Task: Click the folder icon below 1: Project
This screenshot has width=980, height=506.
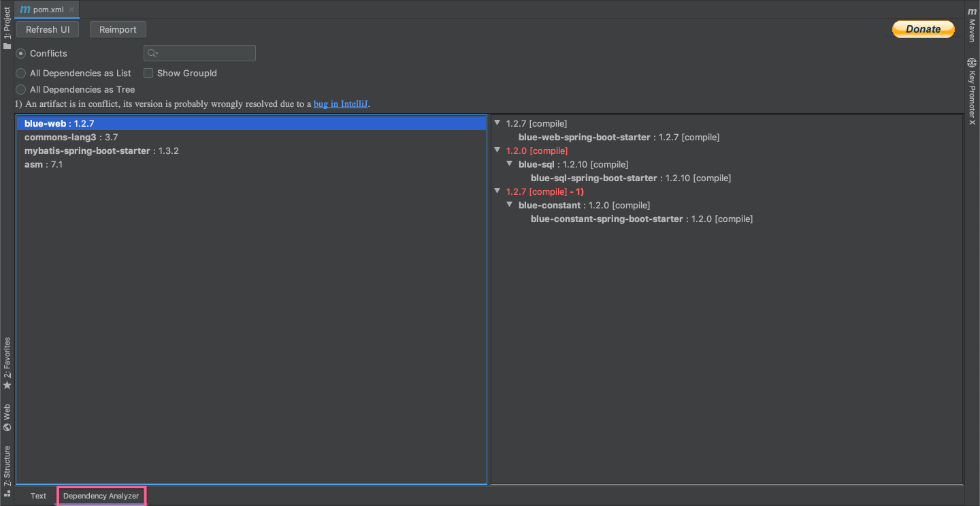Action: [x=7, y=45]
